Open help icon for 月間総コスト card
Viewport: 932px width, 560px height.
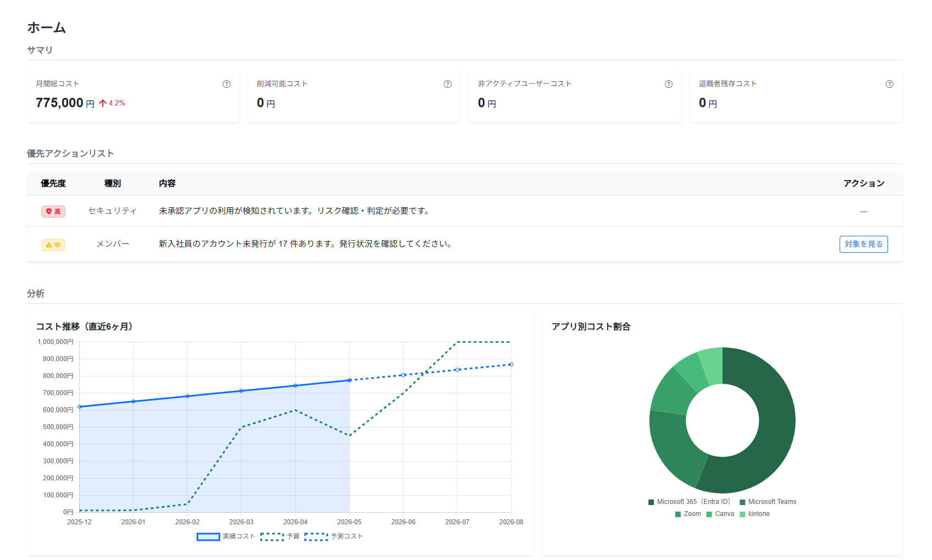point(227,84)
